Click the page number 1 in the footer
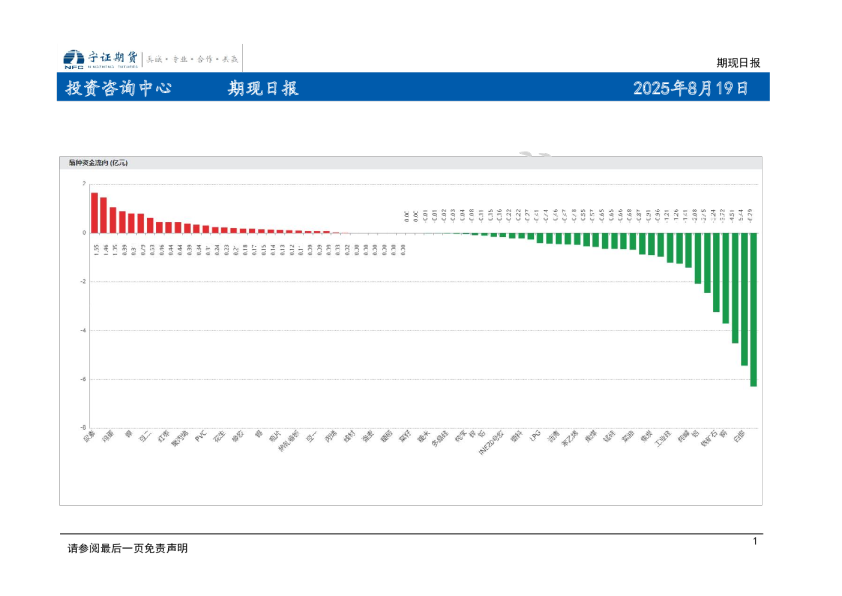The width and height of the screenshot is (842, 596). (754, 541)
